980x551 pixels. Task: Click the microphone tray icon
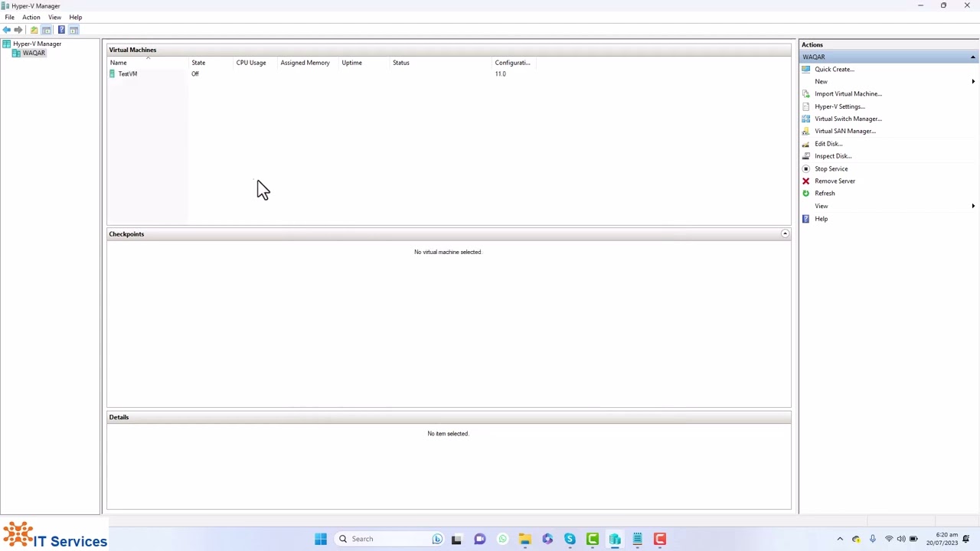coord(872,539)
